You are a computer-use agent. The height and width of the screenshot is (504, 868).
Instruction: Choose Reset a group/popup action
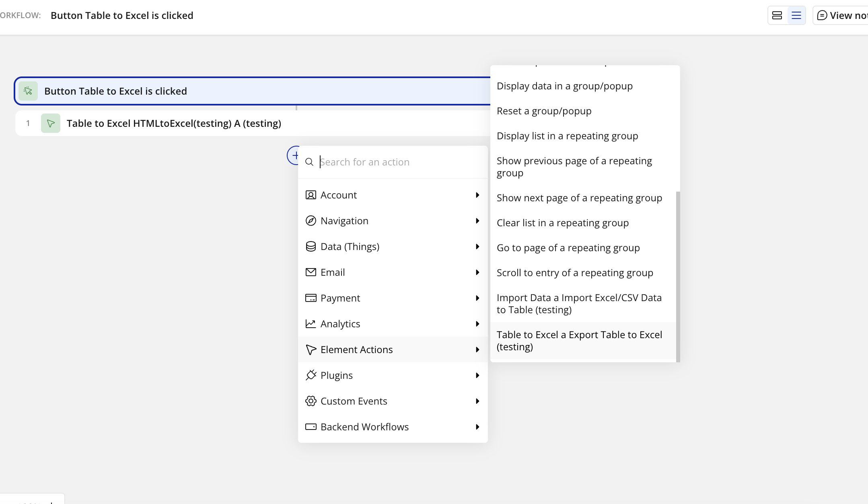(x=544, y=111)
